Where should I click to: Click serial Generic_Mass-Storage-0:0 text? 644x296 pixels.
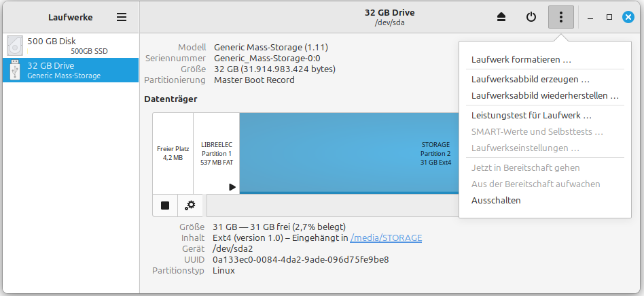click(267, 59)
